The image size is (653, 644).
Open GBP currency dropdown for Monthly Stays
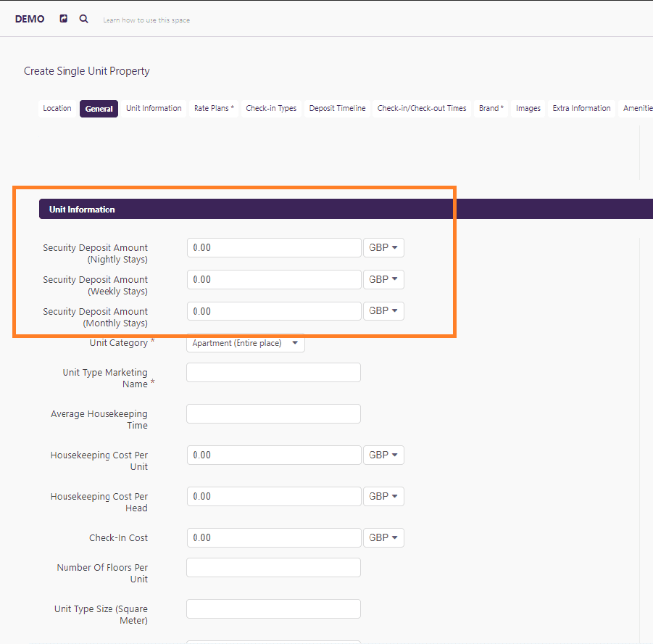(x=383, y=311)
